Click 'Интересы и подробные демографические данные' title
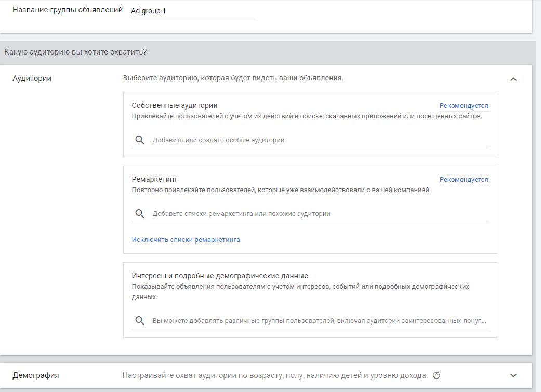 [220, 276]
